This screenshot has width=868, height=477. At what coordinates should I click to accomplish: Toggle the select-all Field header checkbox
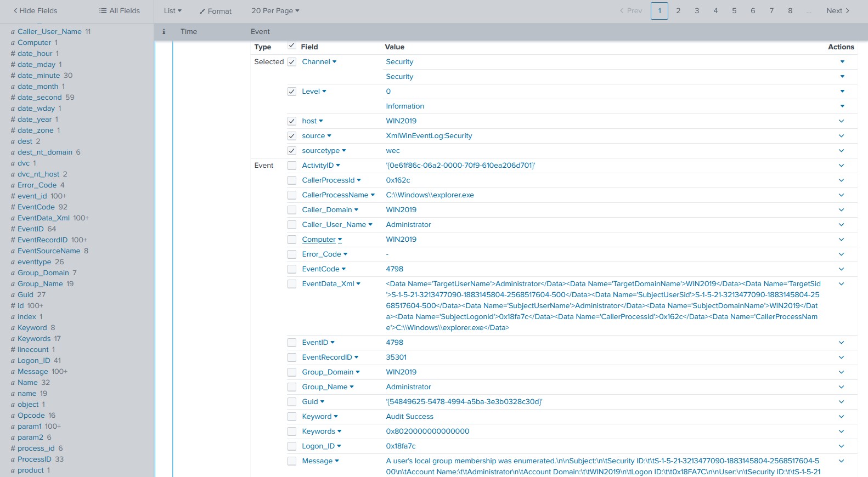click(x=292, y=46)
